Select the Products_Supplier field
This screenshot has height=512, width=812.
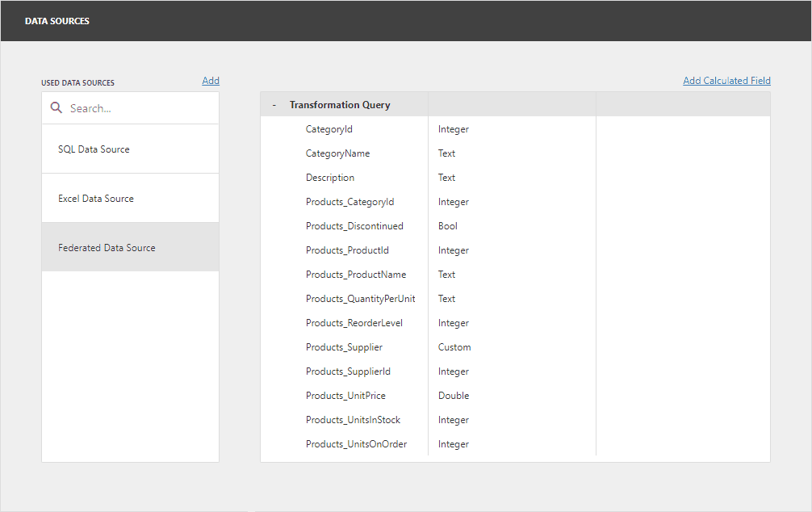[x=344, y=346]
